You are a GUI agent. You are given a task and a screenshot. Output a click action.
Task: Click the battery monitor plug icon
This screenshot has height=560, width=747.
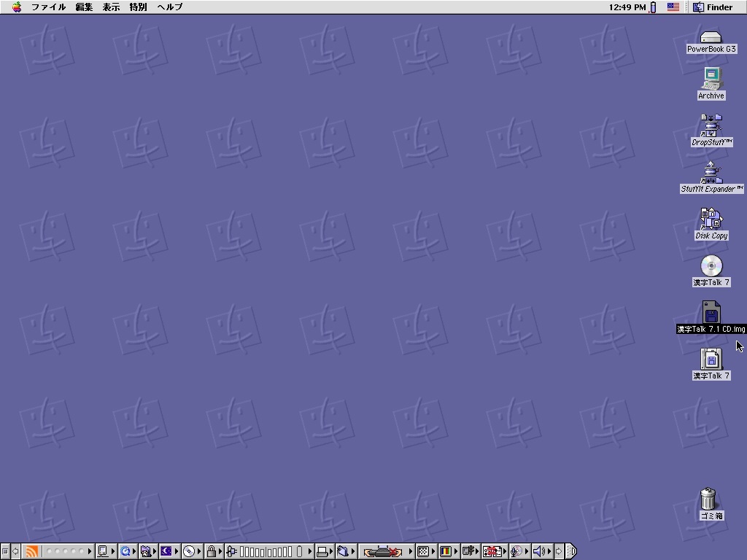click(x=231, y=551)
